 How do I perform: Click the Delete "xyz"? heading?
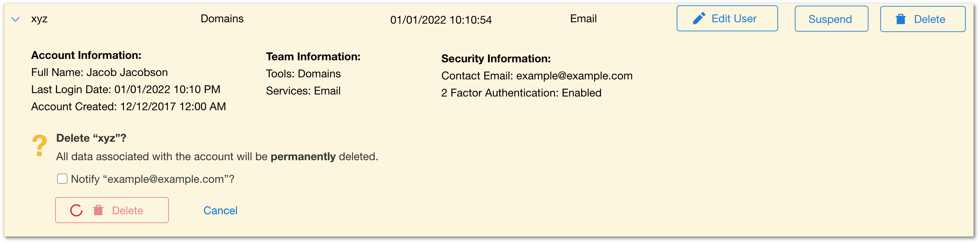pos(91,138)
